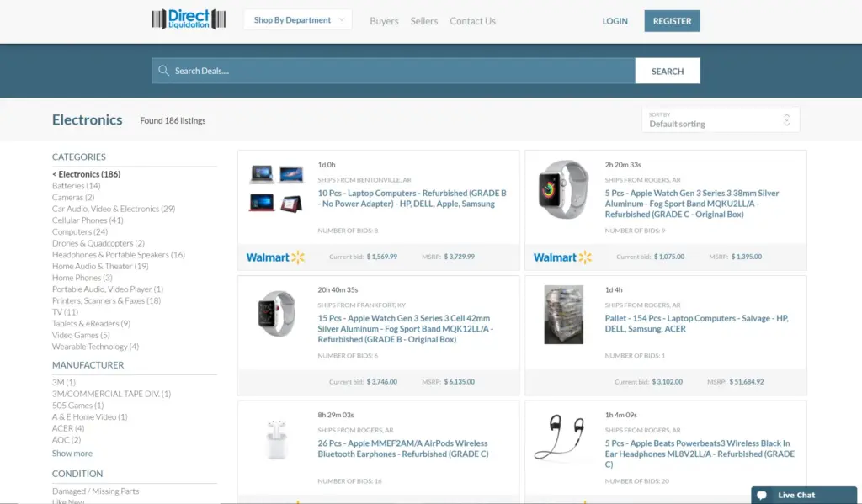This screenshot has height=504, width=862.
Task: Open Pallet 154 Pcs Laptop Computers listing
Action: tap(696, 323)
